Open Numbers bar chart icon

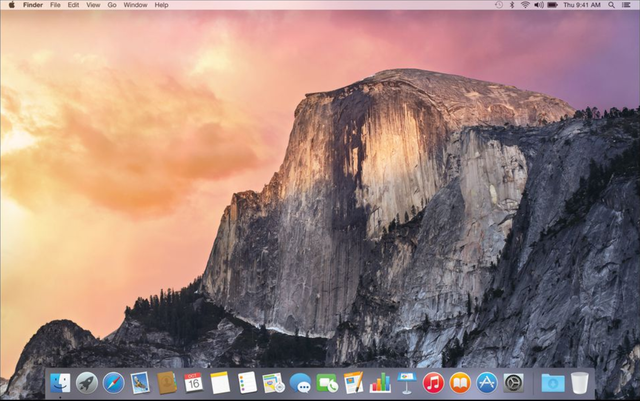[x=380, y=383]
